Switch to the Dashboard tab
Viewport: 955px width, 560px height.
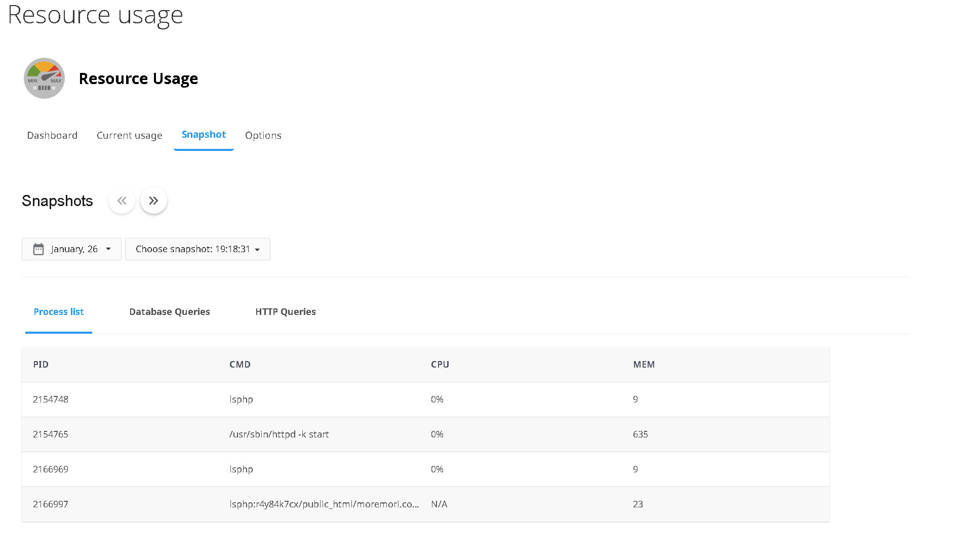pos(52,135)
